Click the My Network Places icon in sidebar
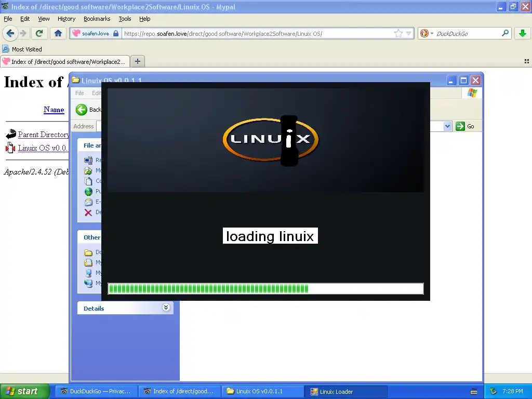 coord(88,283)
